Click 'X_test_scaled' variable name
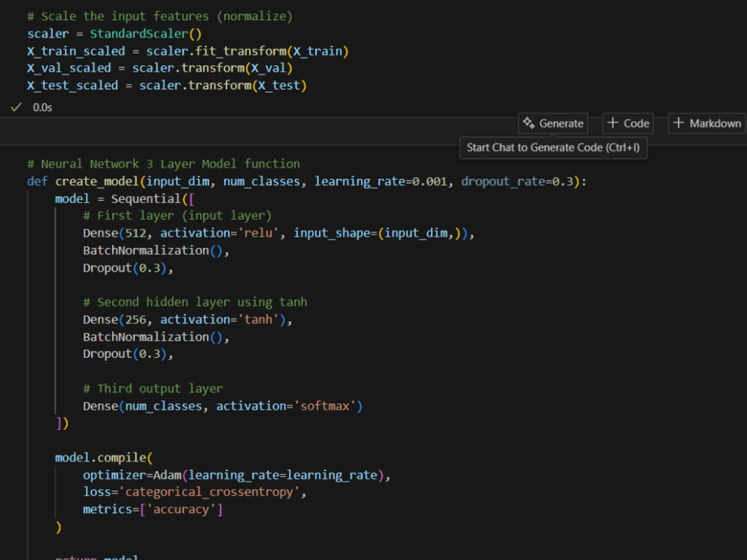 72,85
